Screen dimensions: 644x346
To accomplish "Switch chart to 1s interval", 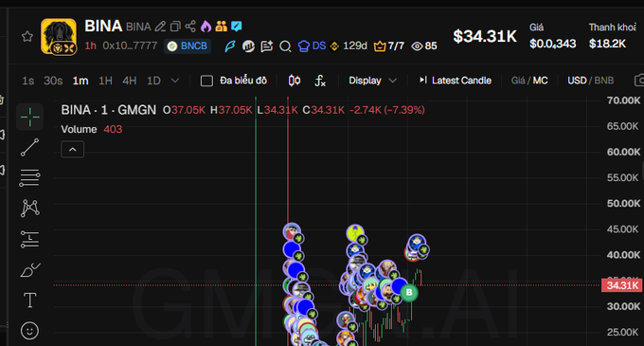I will point(27,81).
